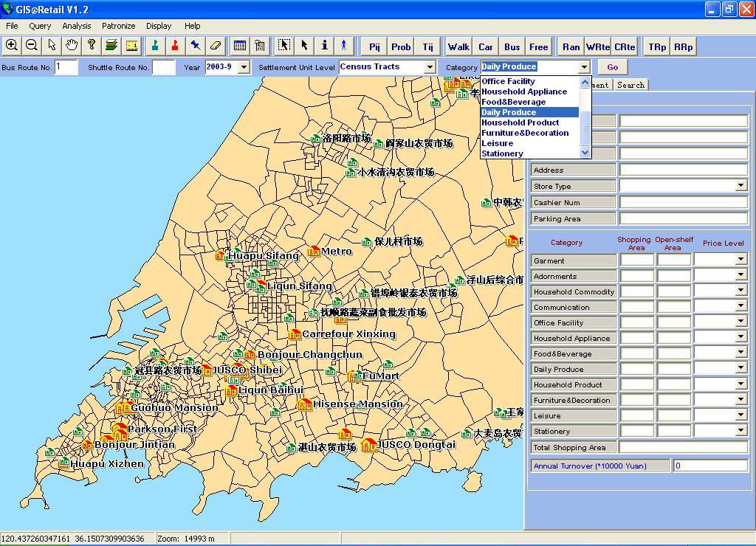Click the teal stamp marker tool
Image resolution: width=756 pixels, height=546 pixels.
155,46
